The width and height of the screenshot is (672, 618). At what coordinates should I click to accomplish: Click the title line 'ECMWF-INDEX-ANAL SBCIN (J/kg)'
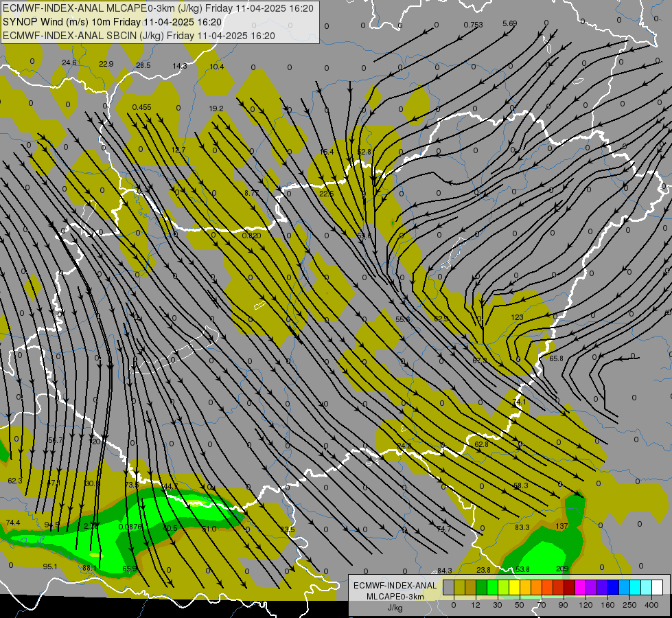tap(83, 36)
